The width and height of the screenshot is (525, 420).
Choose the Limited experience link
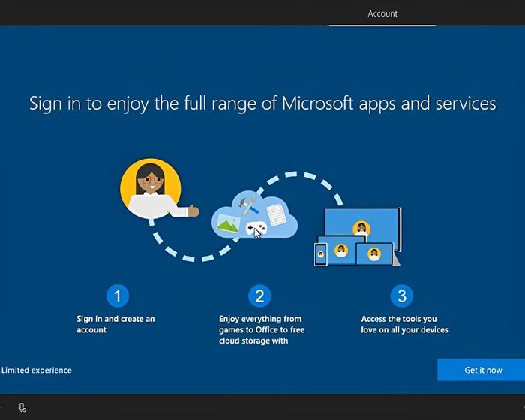36,370
